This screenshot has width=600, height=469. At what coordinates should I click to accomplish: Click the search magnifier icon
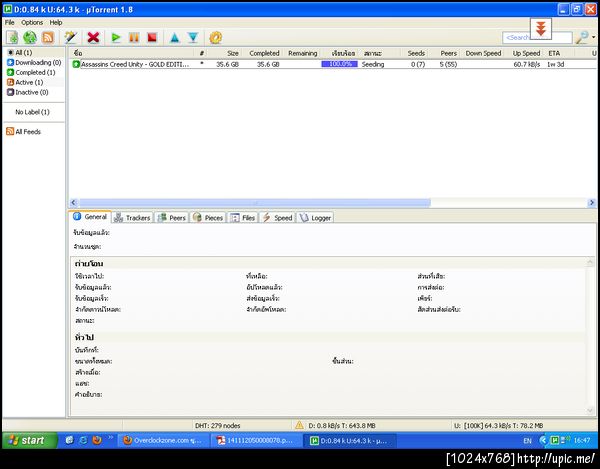pos(582,37)
